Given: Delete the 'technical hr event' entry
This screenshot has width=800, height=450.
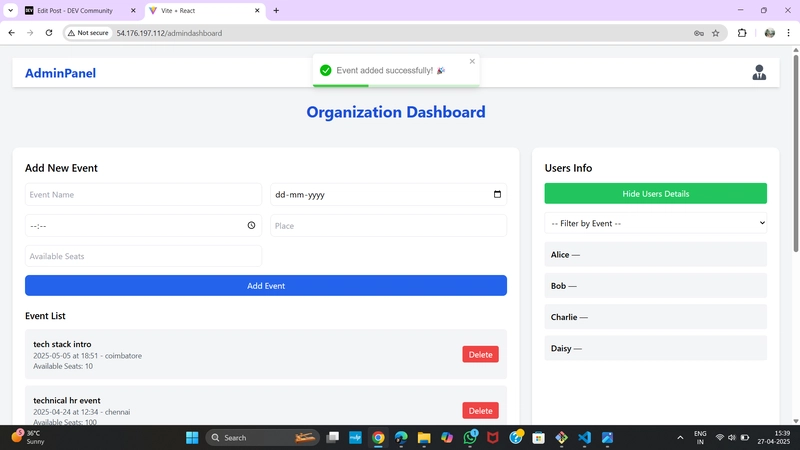Looking at the screenshot, I should pyautogui.click(x=480, y=411).
